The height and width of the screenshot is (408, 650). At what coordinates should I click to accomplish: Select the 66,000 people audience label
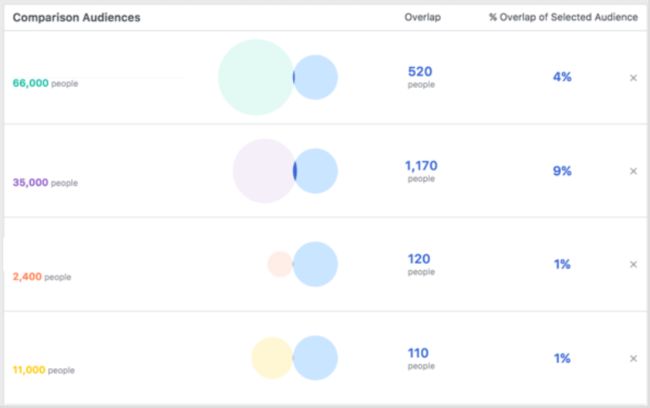[x=45, y=83]
